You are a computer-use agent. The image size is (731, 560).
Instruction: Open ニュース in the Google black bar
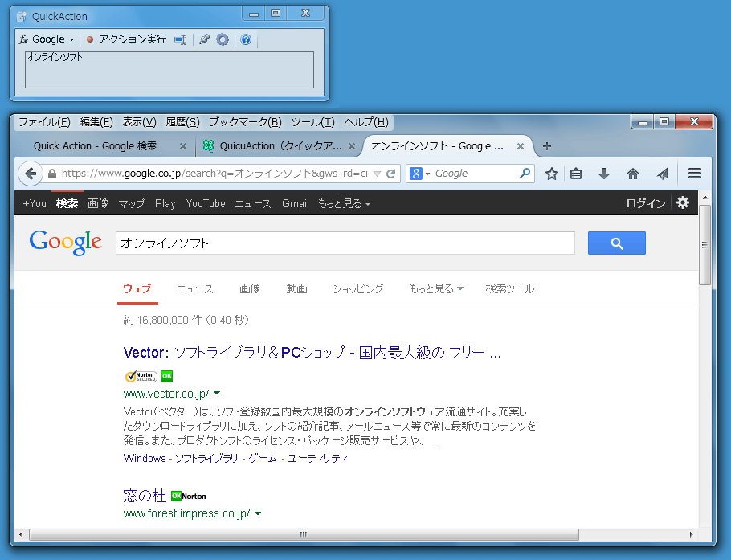253,204
